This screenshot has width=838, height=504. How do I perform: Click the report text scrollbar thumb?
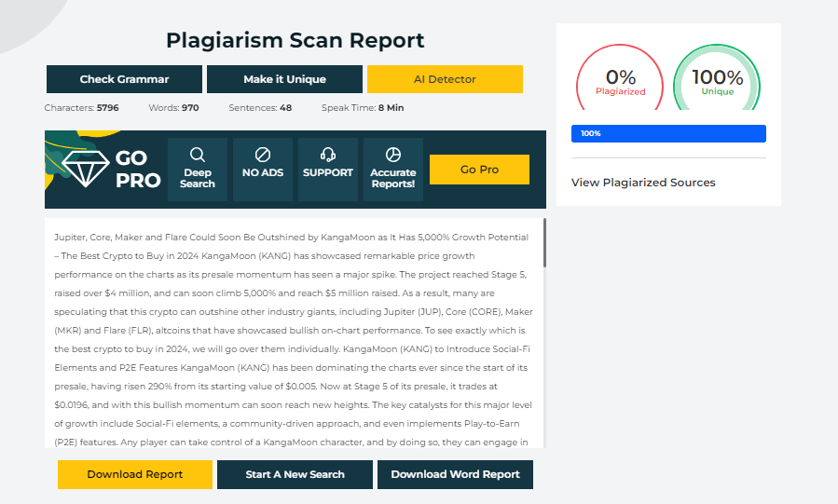[544, 242]
